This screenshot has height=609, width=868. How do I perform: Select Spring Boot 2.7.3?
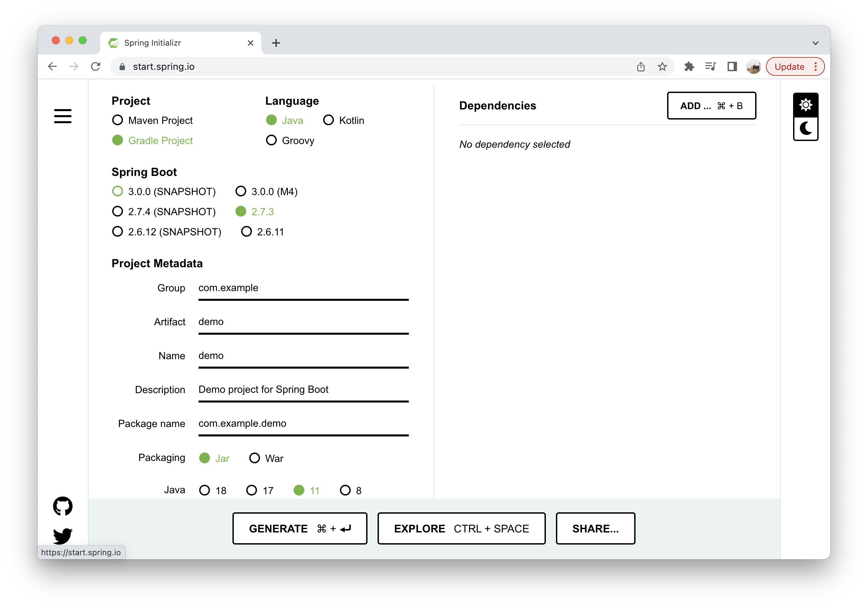[254, 212]
